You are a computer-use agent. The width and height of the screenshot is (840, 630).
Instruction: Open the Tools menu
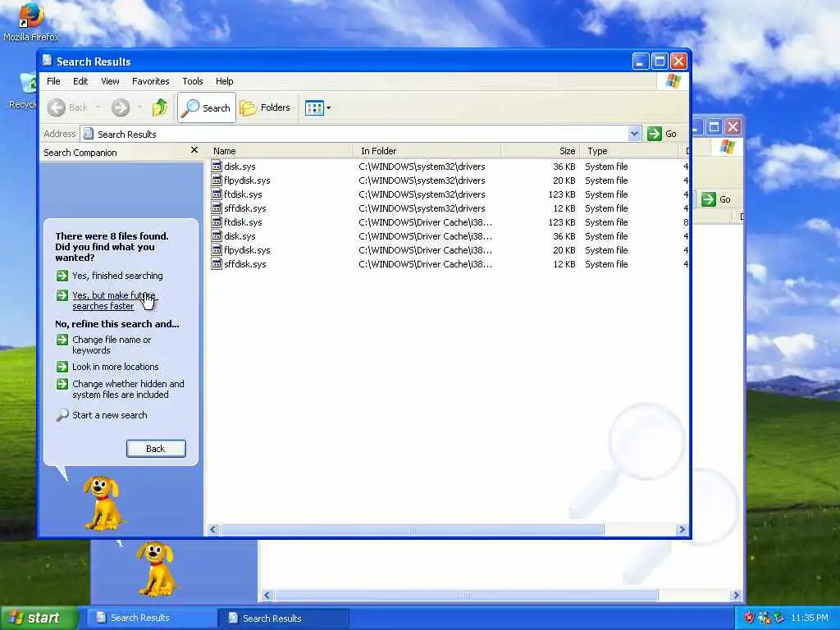click(192, 81)
